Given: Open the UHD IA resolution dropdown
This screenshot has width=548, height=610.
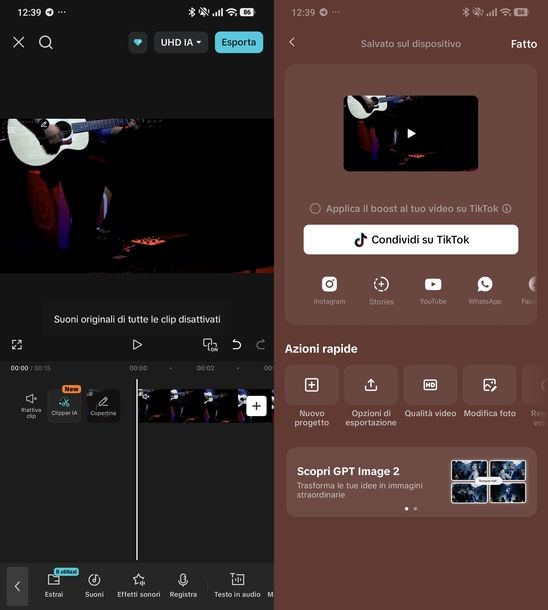Looking at the screenshot, I should coord(181,42).
